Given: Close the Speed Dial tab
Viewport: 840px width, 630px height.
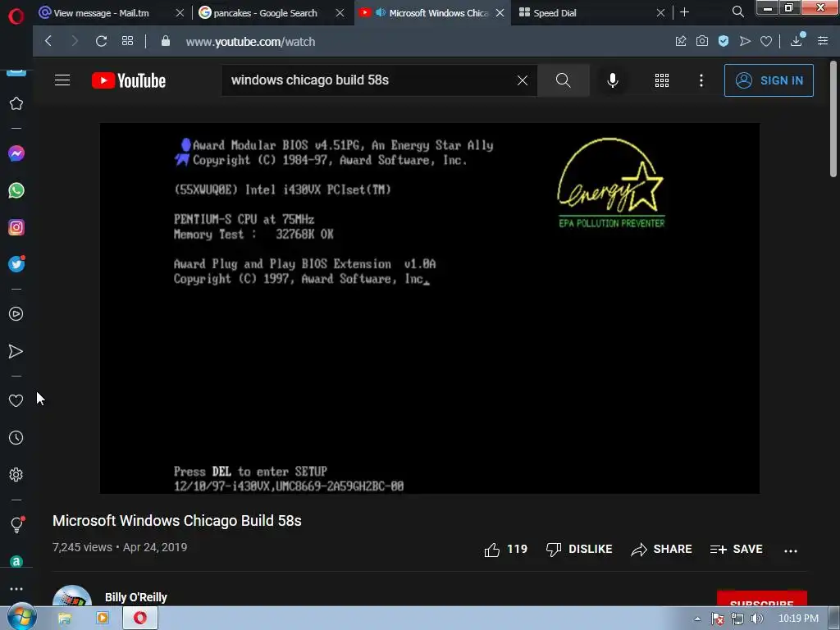Looking at the screenshot, I should [x=660, y=13].
